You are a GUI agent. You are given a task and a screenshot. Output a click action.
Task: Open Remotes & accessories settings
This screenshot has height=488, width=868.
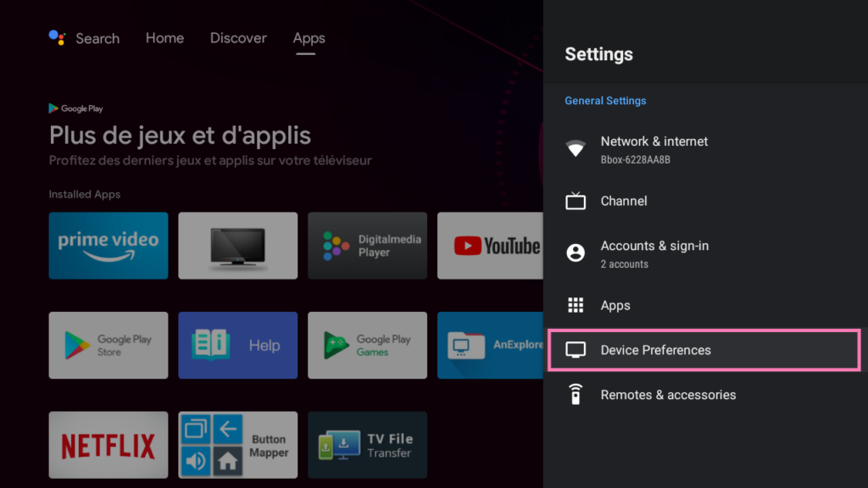704,395
